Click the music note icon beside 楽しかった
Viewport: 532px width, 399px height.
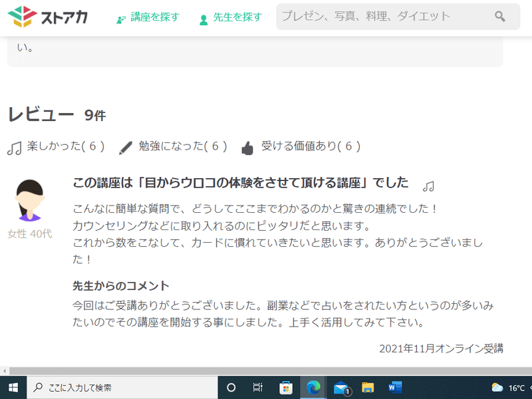click(14, 148)
